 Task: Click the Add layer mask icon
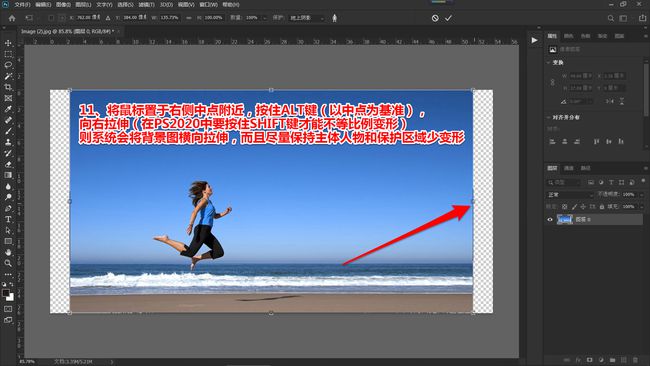point(589,360)
